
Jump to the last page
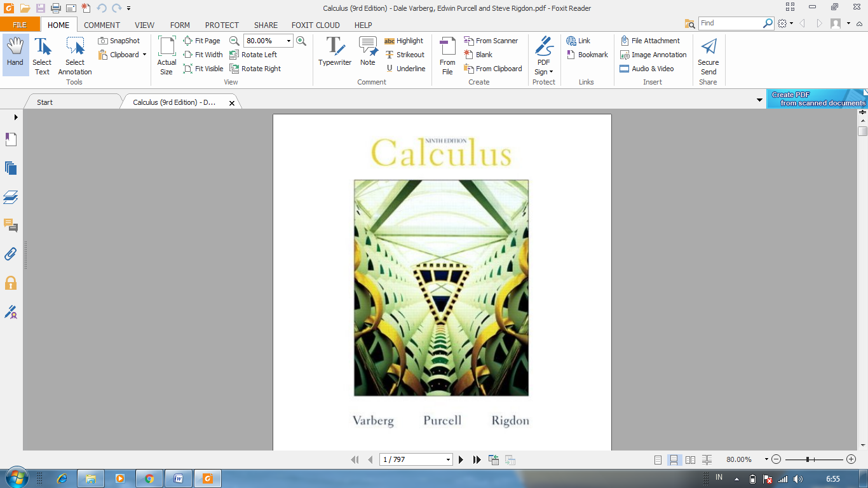[477, 459]
